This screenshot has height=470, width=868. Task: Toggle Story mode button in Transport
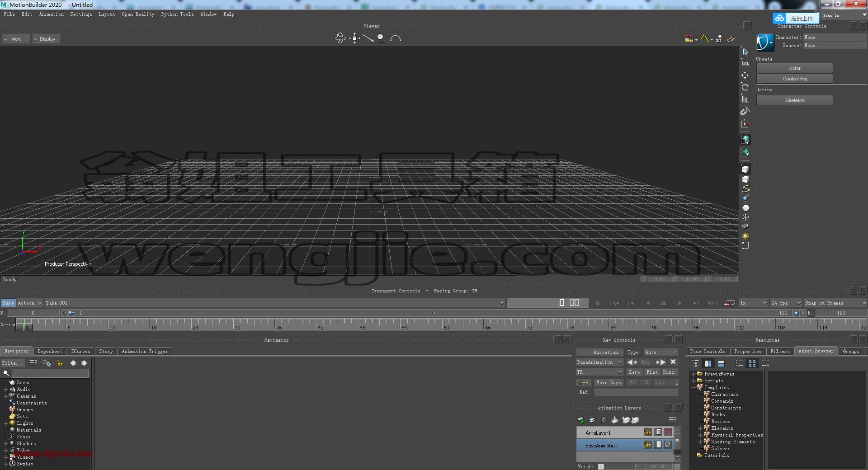[8, 303]
